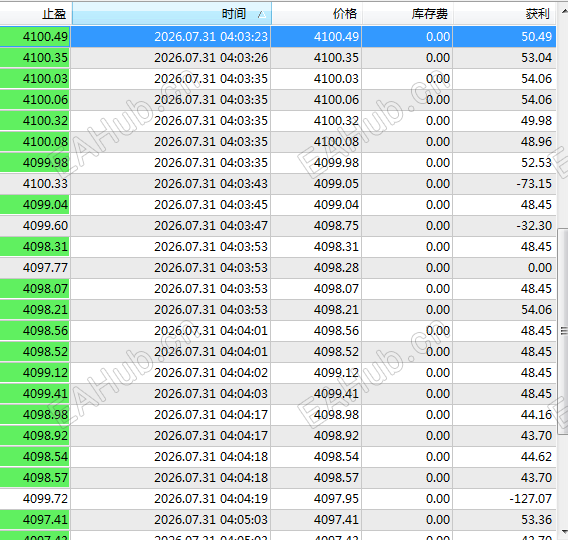This screenshot has width=568, height=540.
Task: Click the sort arrow in 时间 header
Action: (262, 15)
